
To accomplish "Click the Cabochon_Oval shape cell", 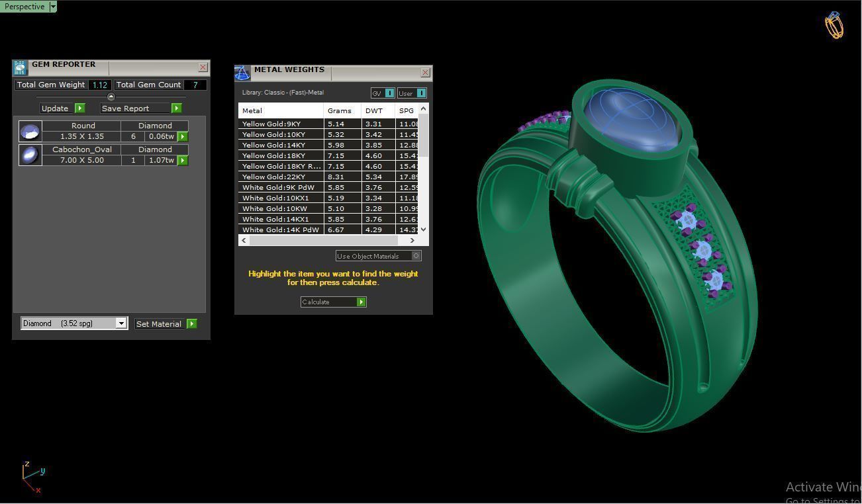I will [x=82, y=149].
